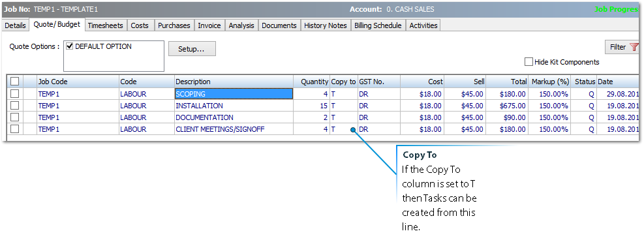Select the CLIENT MEETINGS/SIGNOFF description cell
The width and height of the screenshot is (644, 244).
click(x=234, y=129)
